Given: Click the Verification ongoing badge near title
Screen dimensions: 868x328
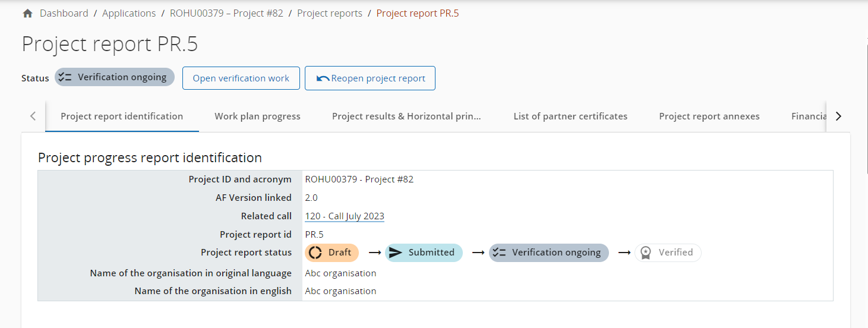Looking at the screenshot, I should [x=115, y=77].
